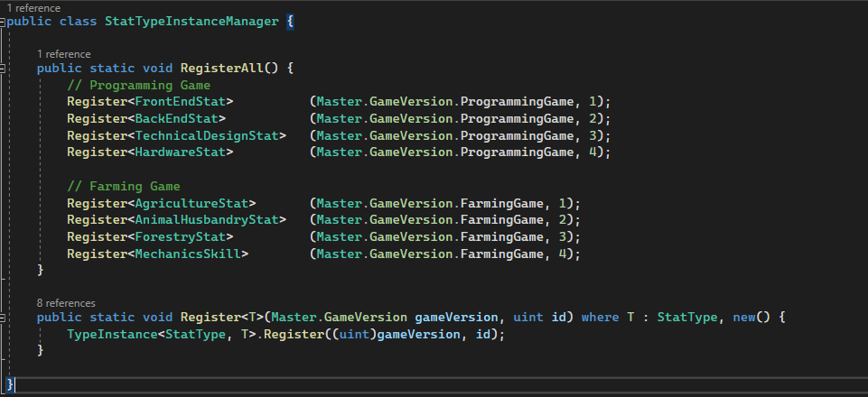
Task: Click the '// Farming Game' comment
Action: coord(124,187)
